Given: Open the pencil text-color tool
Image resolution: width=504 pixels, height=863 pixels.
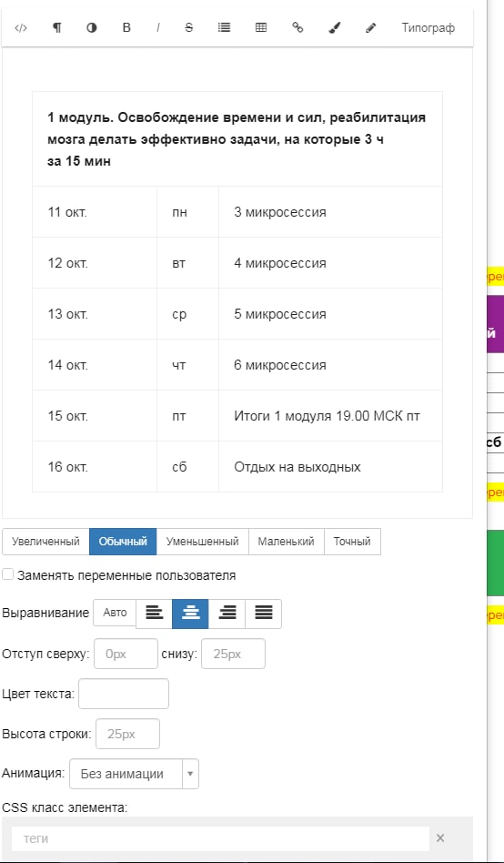Looking at the screenshot, I should coord(371,28).
